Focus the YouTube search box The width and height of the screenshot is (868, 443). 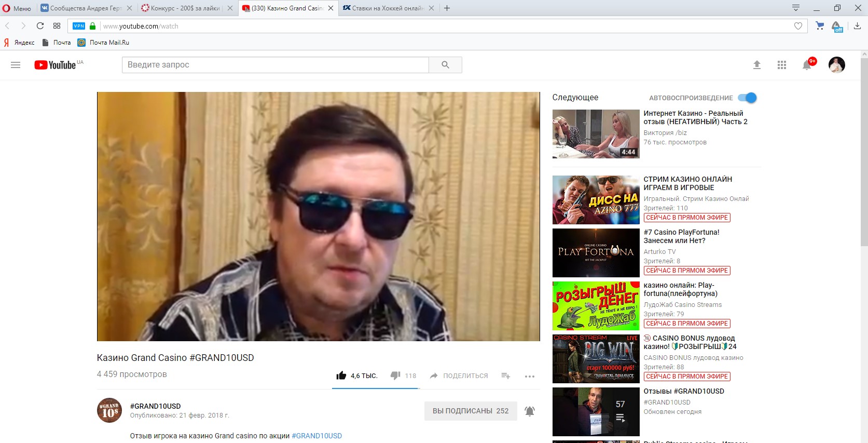tap(275, 65)
